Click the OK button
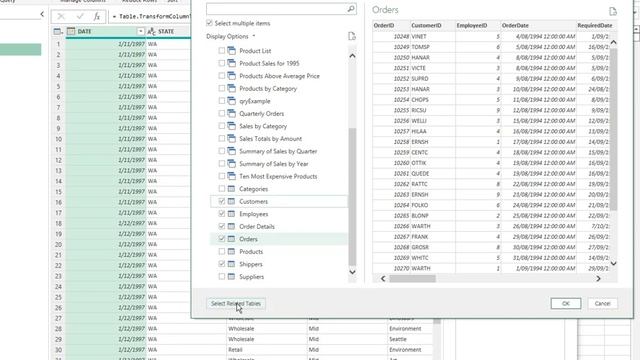Image resolution: width=640 pixels, height=360 pixels. tap(566, 303)
